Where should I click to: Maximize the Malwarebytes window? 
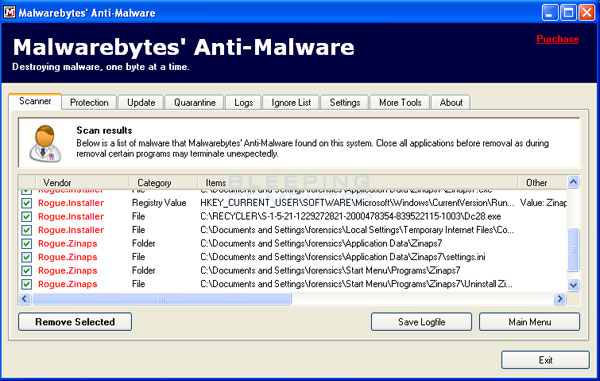point(568,13)
